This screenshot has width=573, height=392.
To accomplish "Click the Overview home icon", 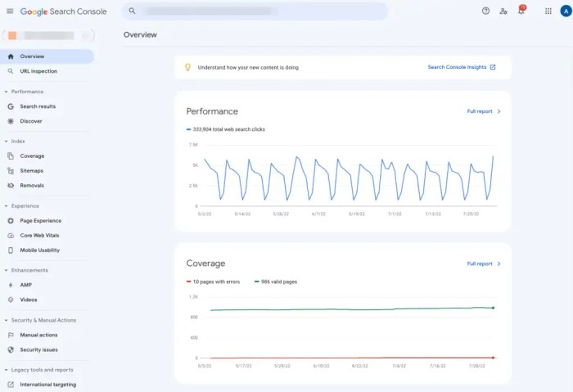I will point(11,56).
